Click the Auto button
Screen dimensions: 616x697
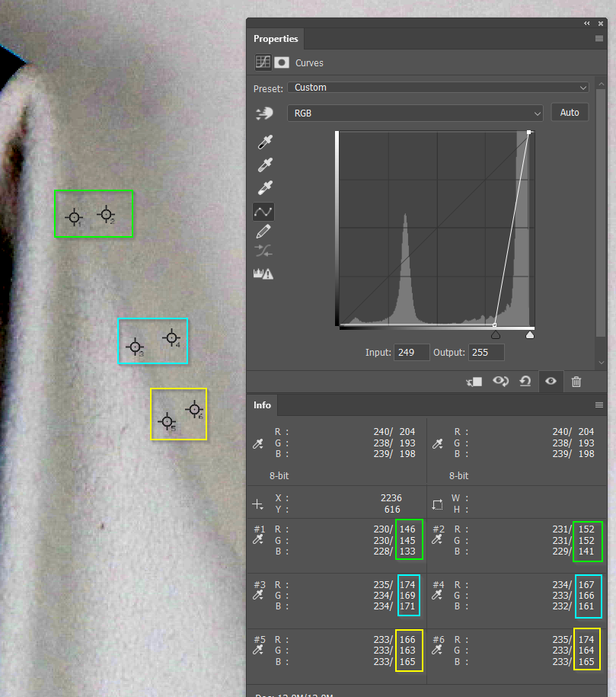(569, 112)
